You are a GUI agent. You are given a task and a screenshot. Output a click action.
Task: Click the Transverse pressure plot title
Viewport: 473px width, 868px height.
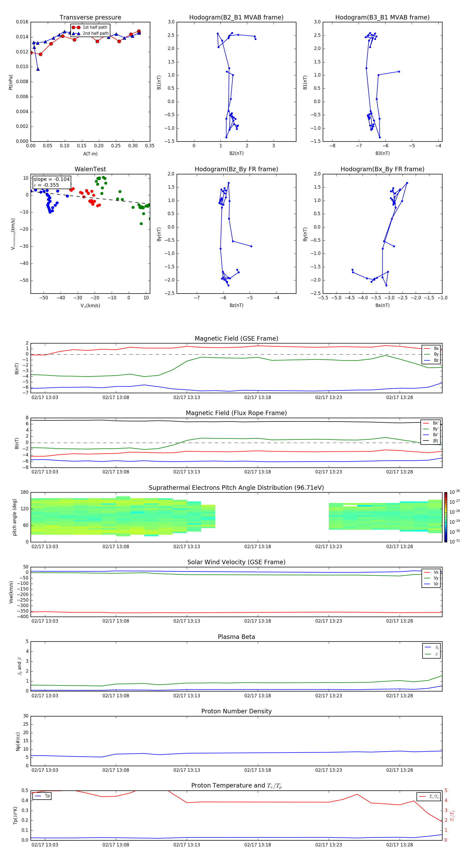point(90,17)
